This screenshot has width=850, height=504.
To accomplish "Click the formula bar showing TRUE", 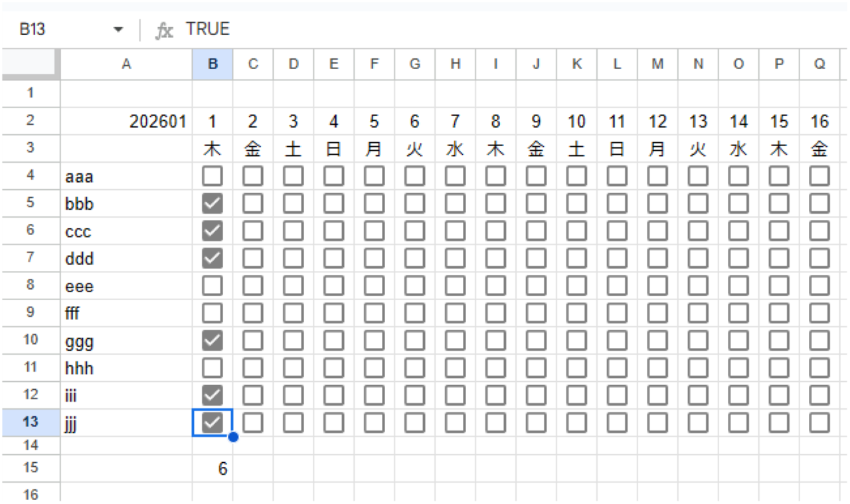I will [x=465, y=30].
